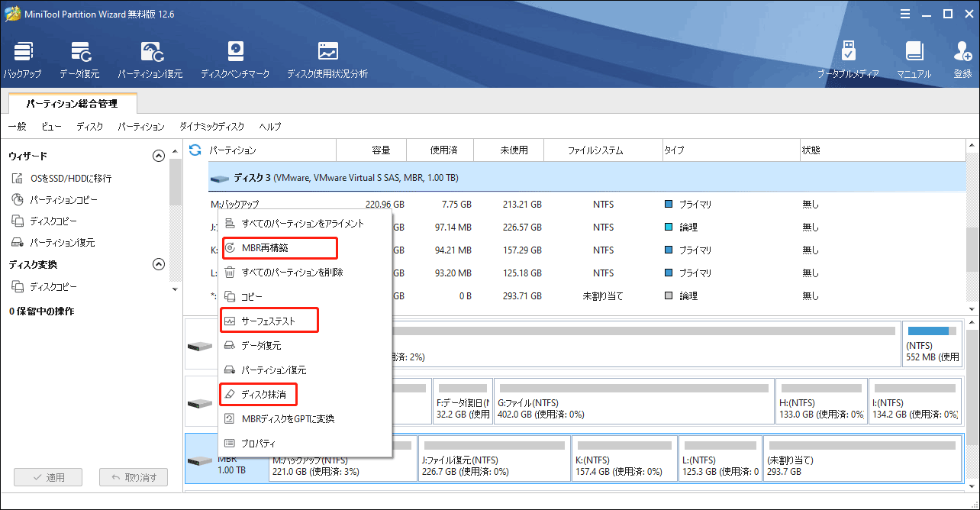980x510 pixels.
Task: Click the 取り消す button
Action: pos(134,477)
